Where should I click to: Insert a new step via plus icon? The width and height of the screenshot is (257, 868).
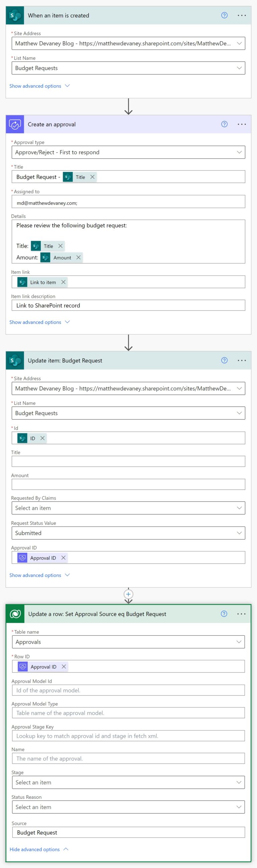[128, 594]
